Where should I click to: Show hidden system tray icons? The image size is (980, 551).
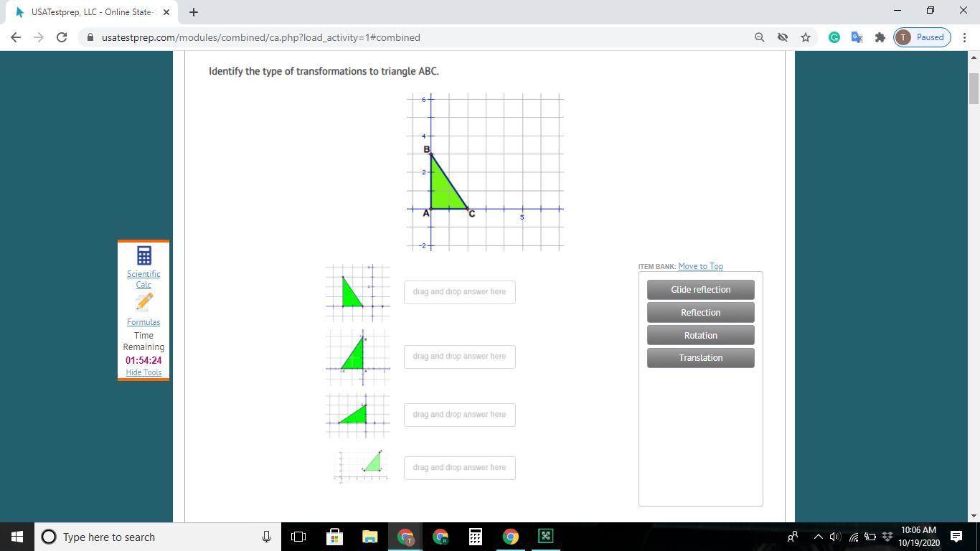pos(818,537)
